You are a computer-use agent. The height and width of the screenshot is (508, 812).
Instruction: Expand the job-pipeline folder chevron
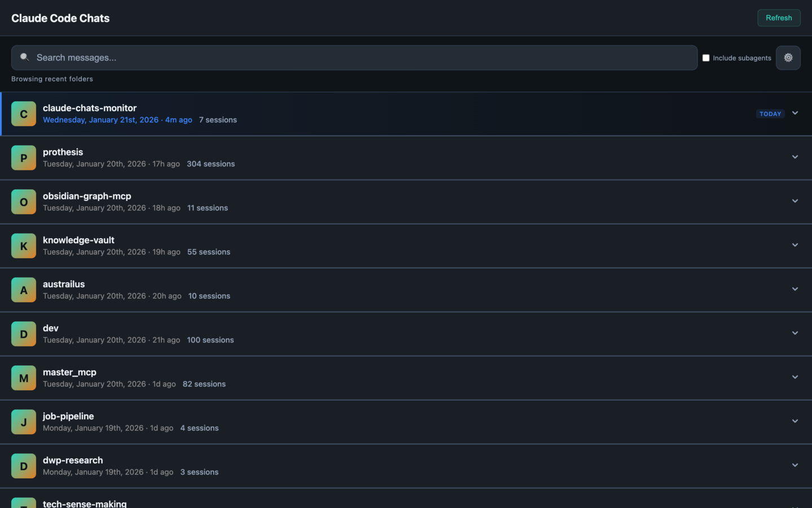point(795,421)
